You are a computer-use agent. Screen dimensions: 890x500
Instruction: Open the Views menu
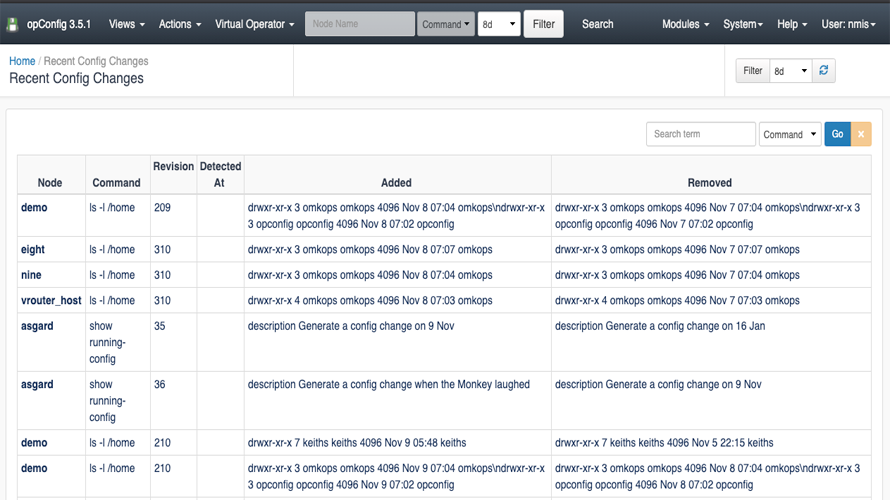coord(126,24)
